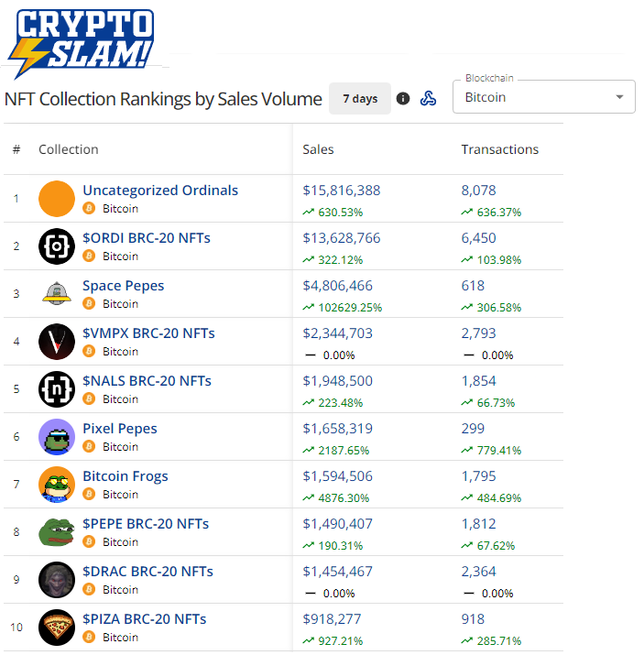Screen dimensions: 644x655
Task: Click the $NALS BRC-20 collection icon
Action: click(57, 389)
